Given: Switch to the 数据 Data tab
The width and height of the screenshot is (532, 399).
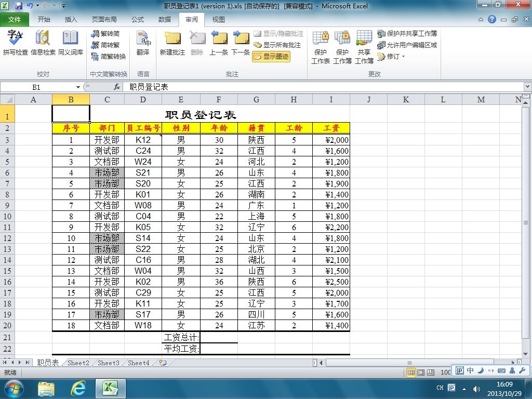Looking at the screenshot, I should 165,20.
